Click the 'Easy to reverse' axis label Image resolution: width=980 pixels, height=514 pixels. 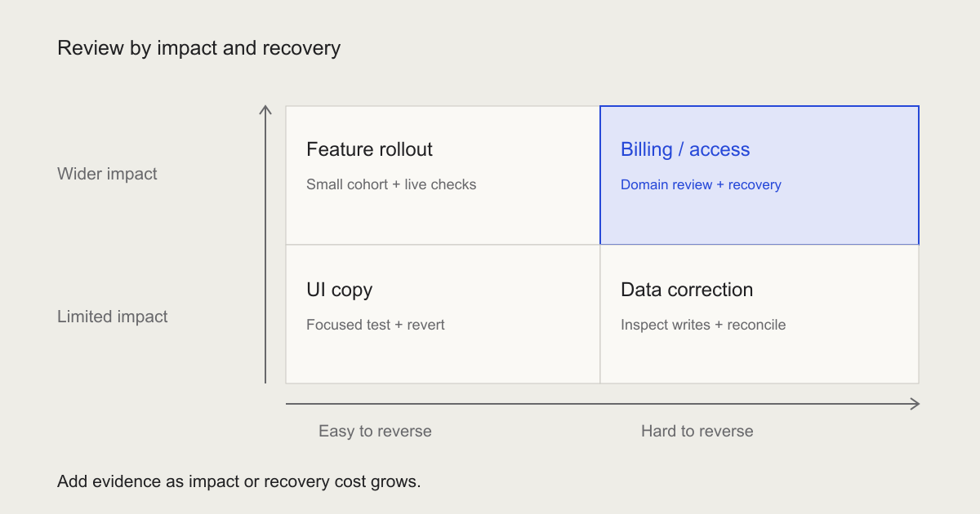[x=375, y=431]
